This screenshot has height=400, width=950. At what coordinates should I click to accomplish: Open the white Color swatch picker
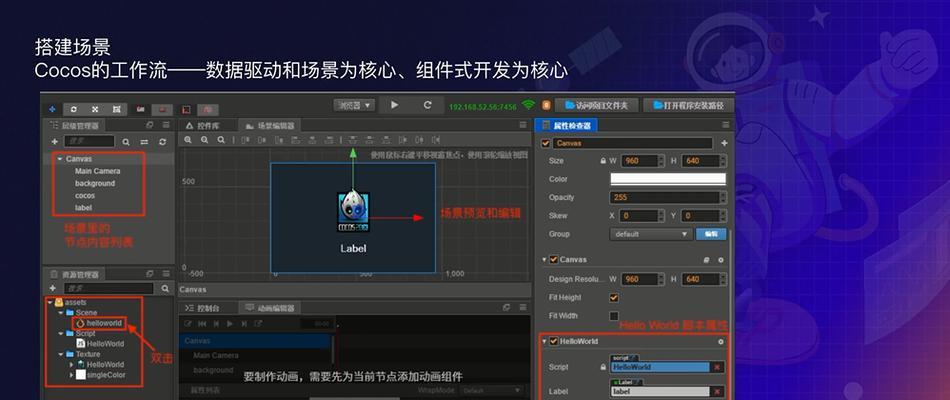click(x=668, y=179)
